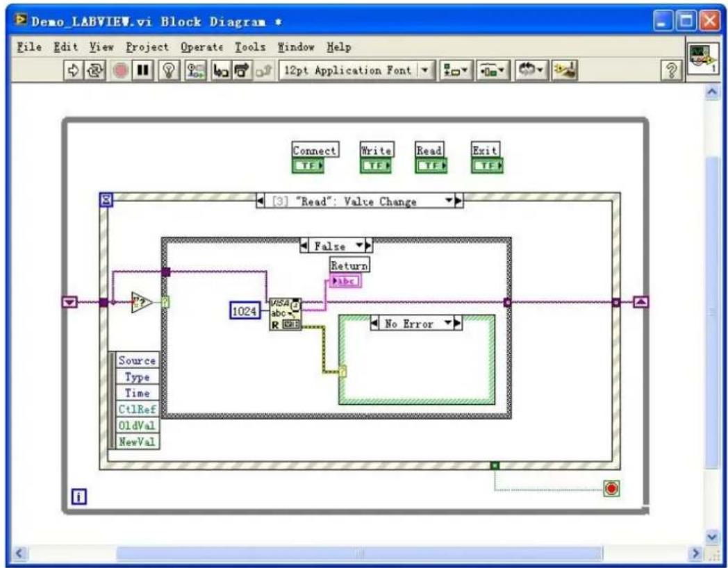Open the Window menu
This screenshot has height=568, width=728.
point(296,47)
